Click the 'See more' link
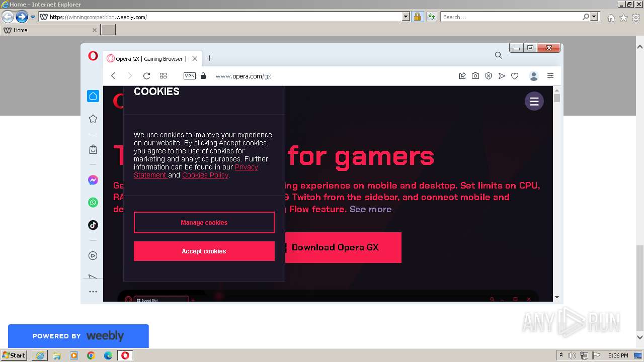The width and height of the screenshot is (644, 362). coord(370,209)
